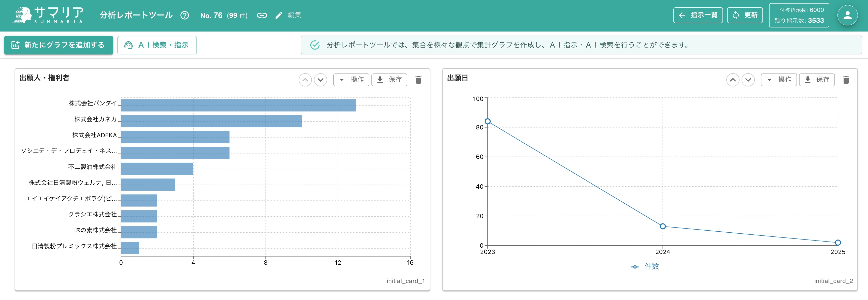Click the 編集 label
The height and width of the screenshot is (300, 868).
pyautogui.click(x=295, y=15)
